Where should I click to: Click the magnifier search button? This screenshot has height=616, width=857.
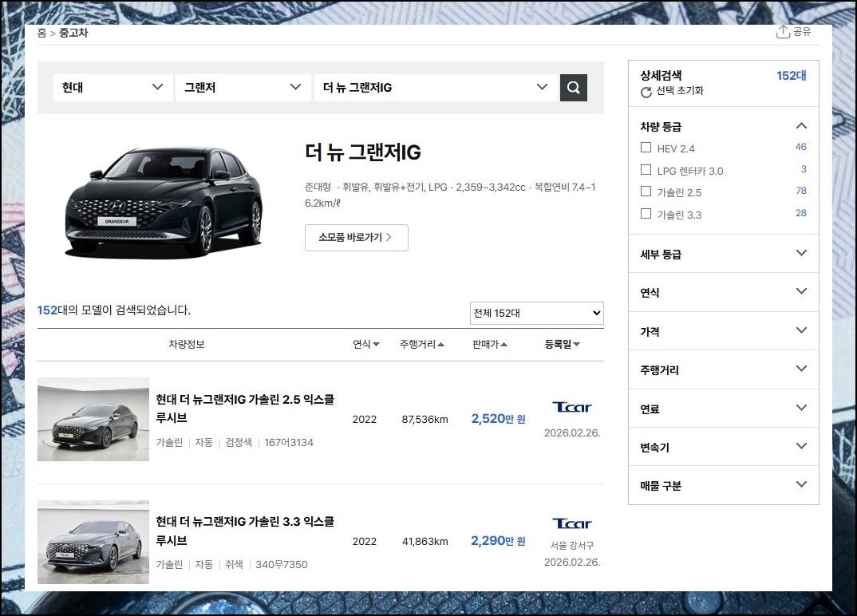point(574,88)
